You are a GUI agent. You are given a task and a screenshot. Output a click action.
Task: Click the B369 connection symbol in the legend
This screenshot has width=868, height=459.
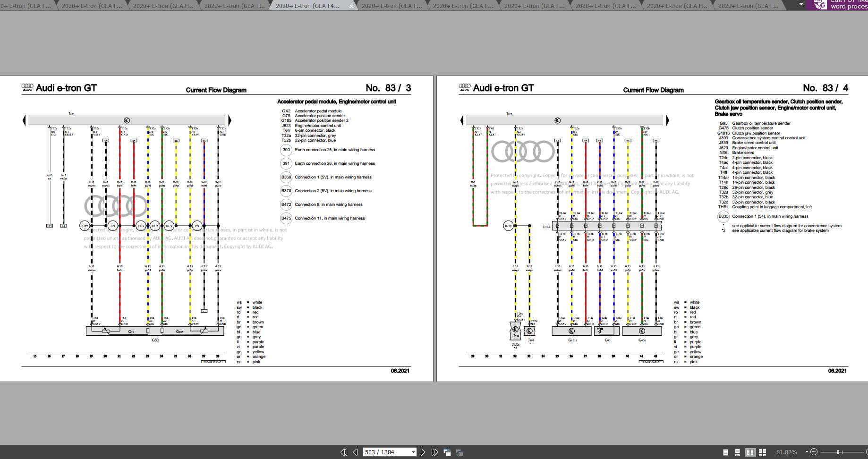pyautogui.click(x=286, y=178)
